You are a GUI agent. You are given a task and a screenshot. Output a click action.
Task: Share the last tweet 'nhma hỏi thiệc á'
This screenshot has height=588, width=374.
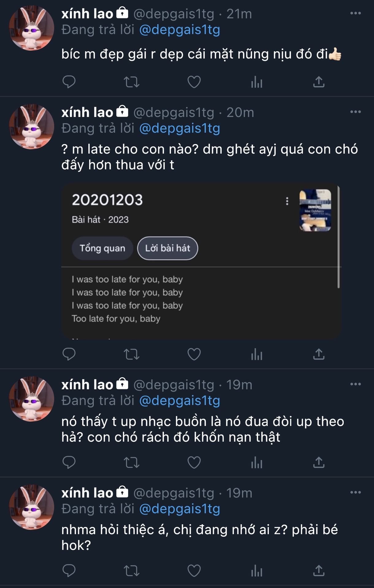click(x=319, y=571)
